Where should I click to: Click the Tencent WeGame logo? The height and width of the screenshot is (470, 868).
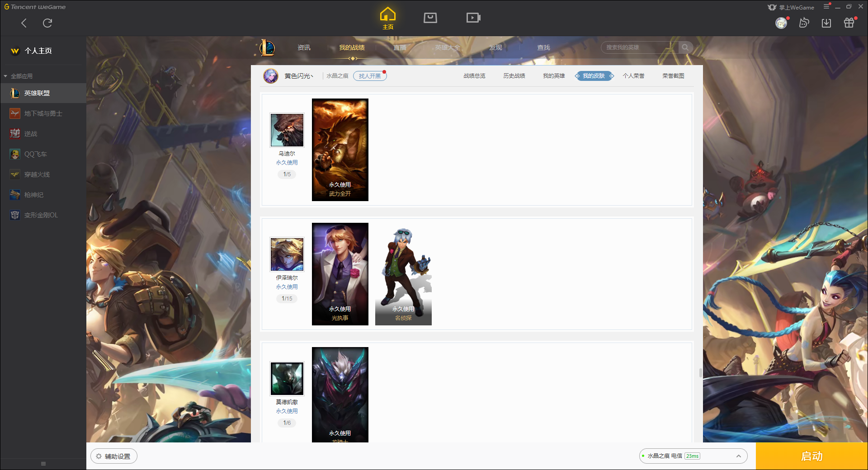(x=35, y=7)
